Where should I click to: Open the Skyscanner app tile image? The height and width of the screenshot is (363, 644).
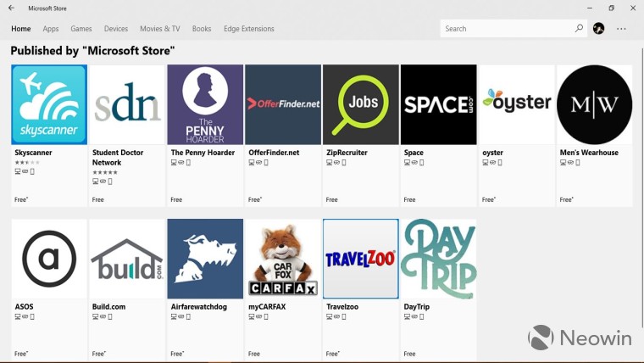pyautogui.click(x=49, y=104)
